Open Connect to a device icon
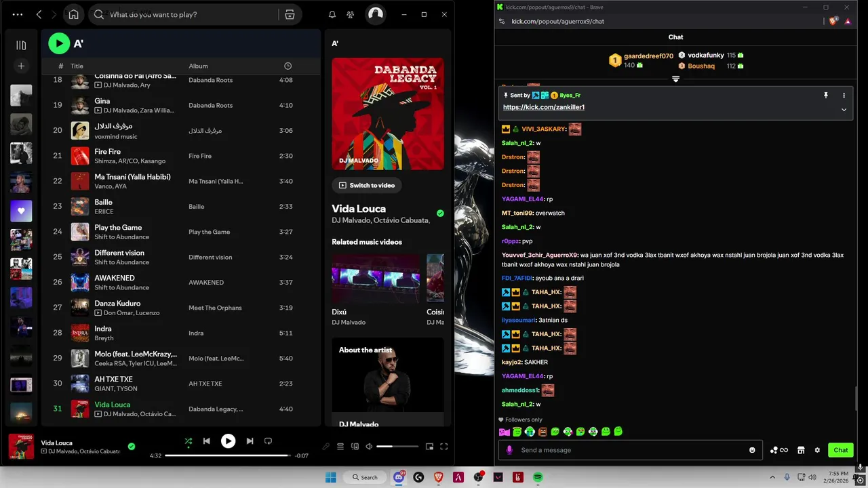Viewport: 868px width, 488px height. 355,446
